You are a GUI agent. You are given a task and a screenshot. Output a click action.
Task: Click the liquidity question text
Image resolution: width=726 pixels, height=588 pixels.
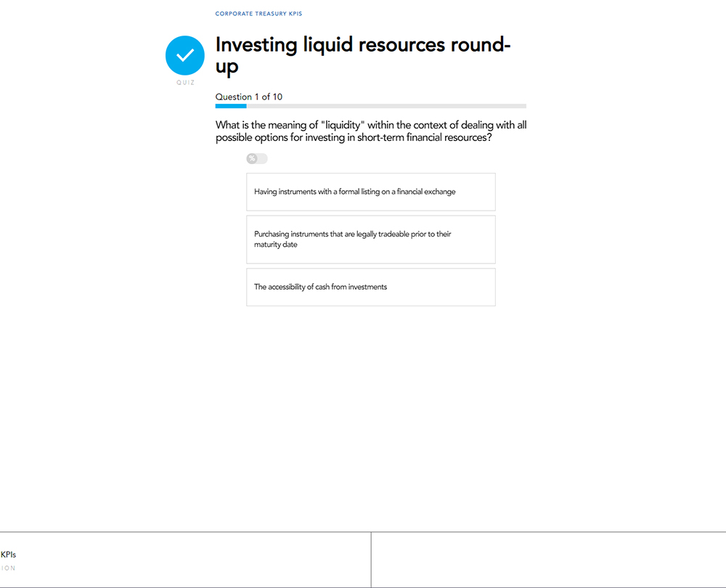[371, 131]
